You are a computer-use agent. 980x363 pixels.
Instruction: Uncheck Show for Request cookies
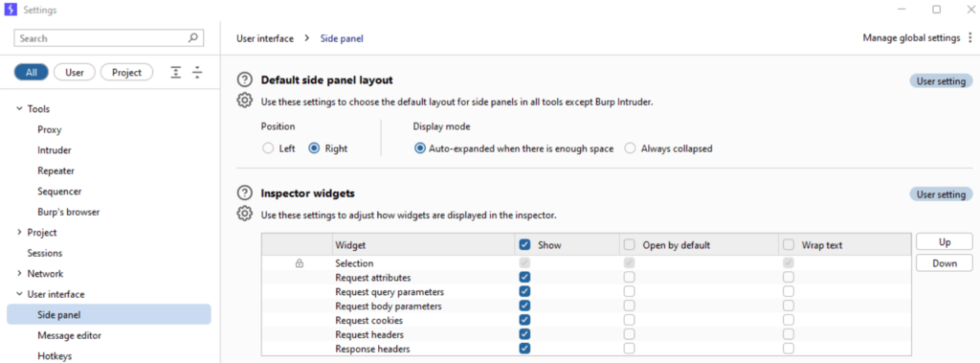525,321
